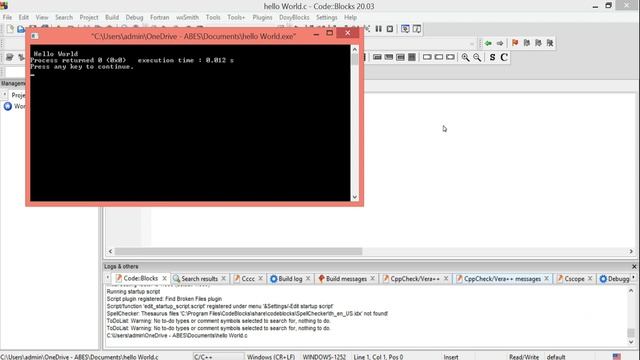Show earlier log tabs with left arrow

[x=108, y=278]
